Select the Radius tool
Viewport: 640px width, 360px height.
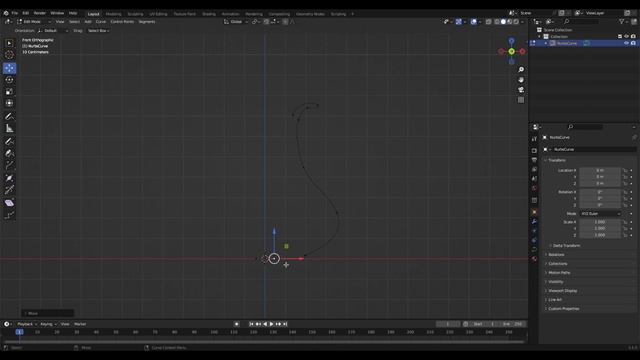(9, 178)
